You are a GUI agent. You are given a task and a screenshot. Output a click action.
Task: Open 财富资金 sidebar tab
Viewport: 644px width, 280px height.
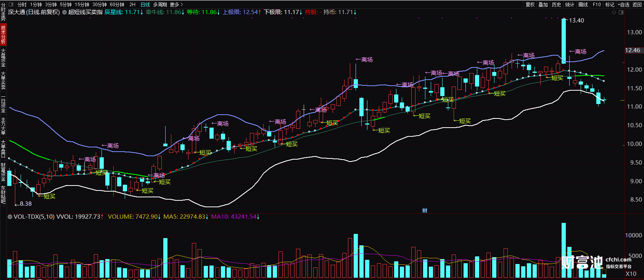(x=3, y=172)
